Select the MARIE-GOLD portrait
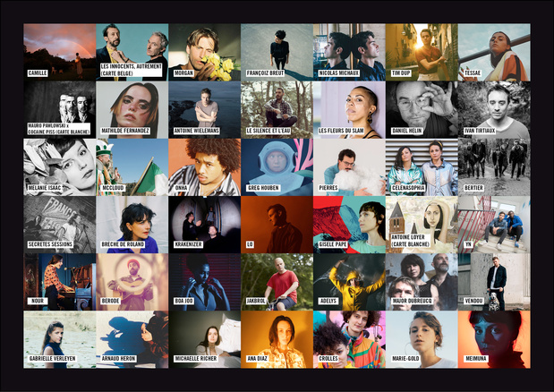 tap(422, 339)
